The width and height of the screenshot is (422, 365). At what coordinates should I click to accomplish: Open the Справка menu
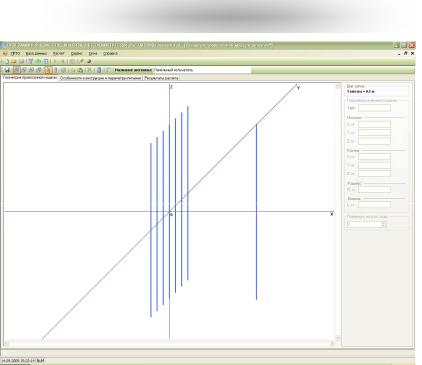point(110,53)
